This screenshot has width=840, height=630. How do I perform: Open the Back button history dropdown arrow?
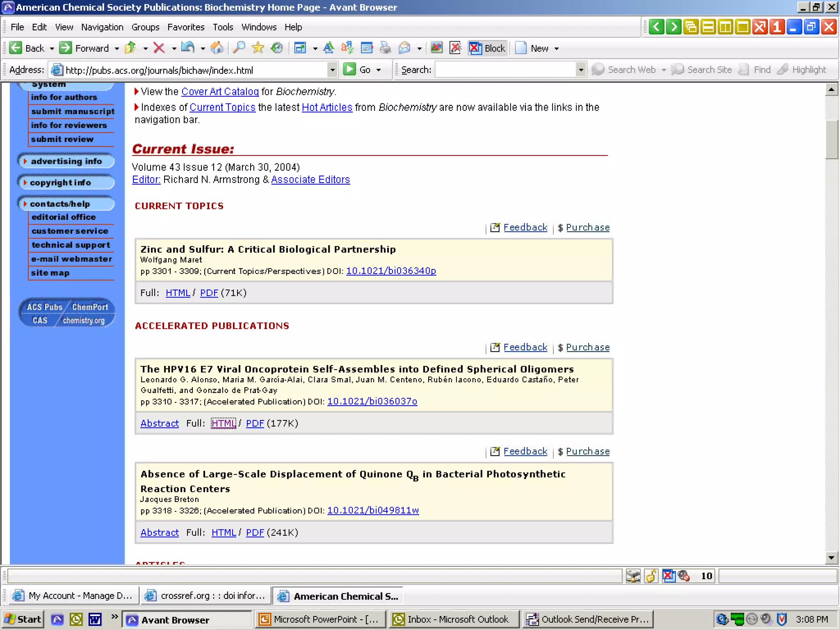click(52, 48)
